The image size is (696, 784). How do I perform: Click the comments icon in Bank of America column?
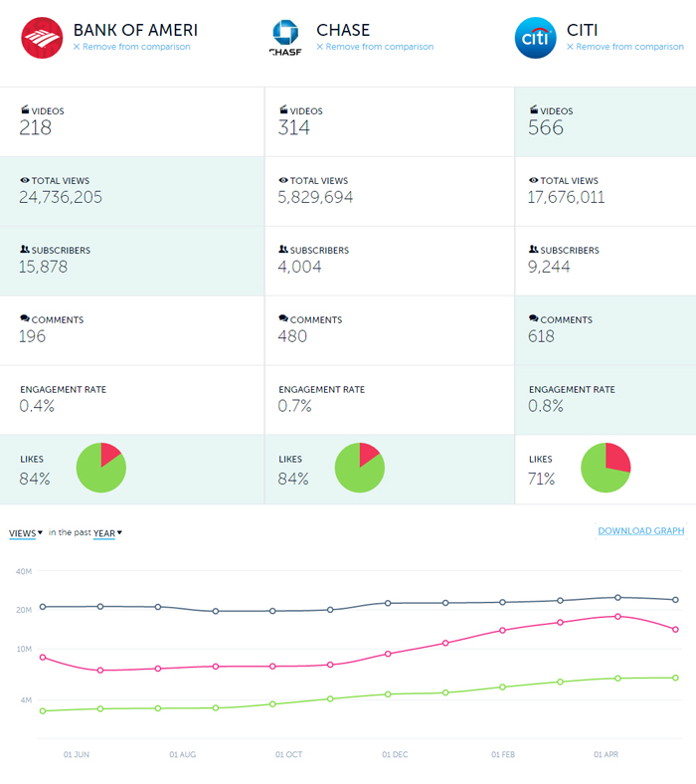tap(25, 318)
